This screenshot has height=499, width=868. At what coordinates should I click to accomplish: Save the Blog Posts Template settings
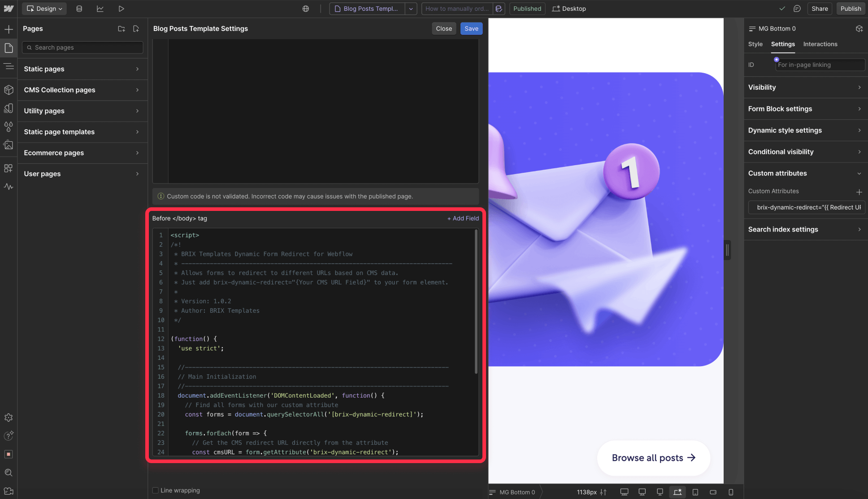(x=471, y=29)
